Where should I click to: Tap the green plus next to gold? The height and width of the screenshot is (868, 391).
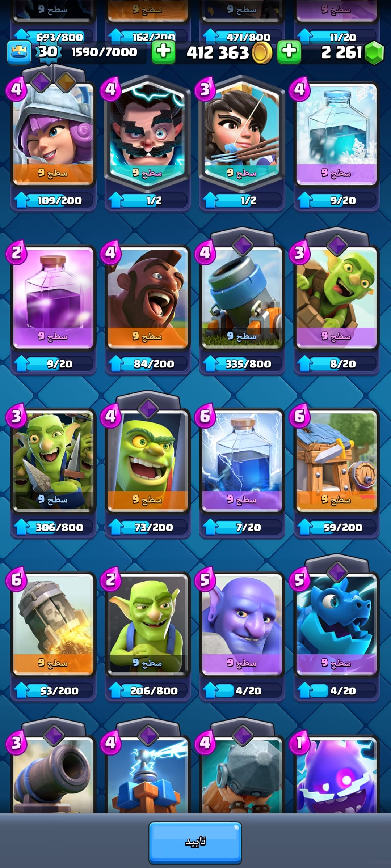289,52
